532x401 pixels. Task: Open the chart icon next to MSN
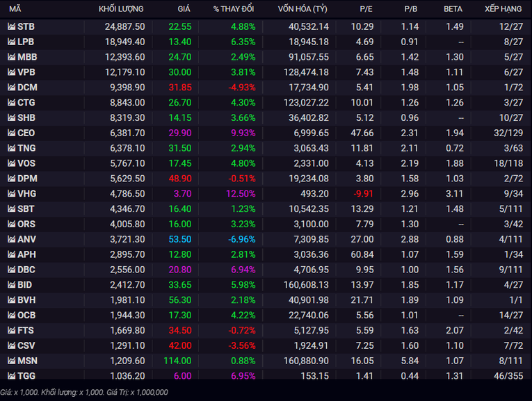pos(12,361)
